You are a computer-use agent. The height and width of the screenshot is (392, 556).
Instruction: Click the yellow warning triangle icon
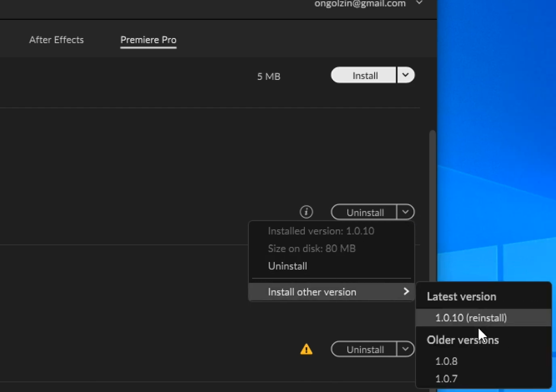pyautogui.click(x=306, y=349)
